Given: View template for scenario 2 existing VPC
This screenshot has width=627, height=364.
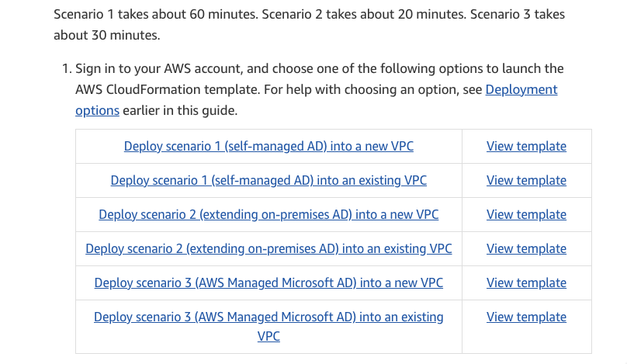Looking at the screenshot, I should click(x=526, y=249).
